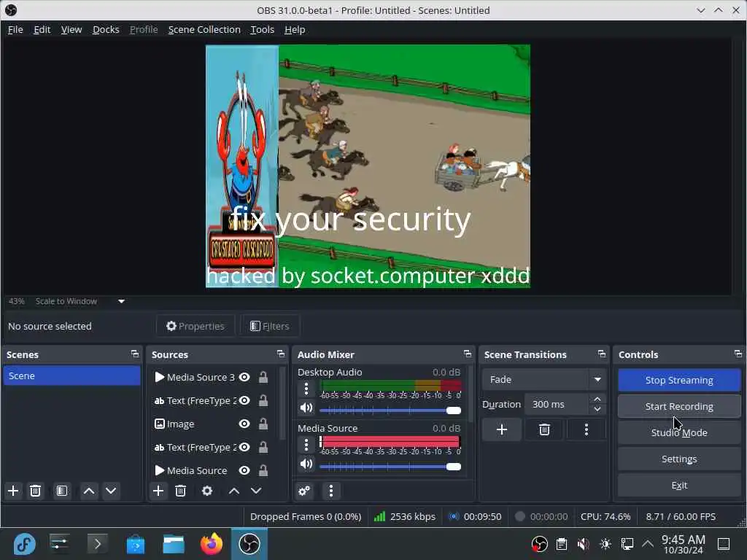This screenshot has height=560, width=747.
Task: Open Fedora application launcher
Action: [x=24, y=544]
